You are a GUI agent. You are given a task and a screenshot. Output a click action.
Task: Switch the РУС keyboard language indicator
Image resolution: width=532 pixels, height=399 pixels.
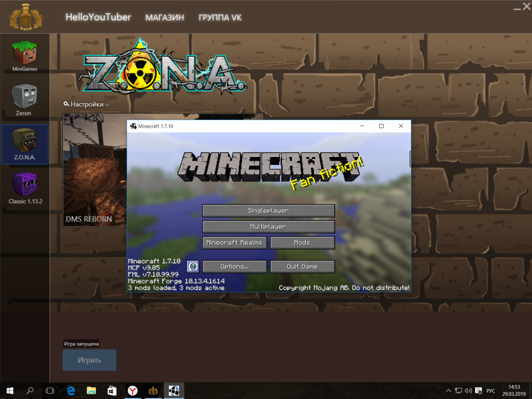coord(491,390)
